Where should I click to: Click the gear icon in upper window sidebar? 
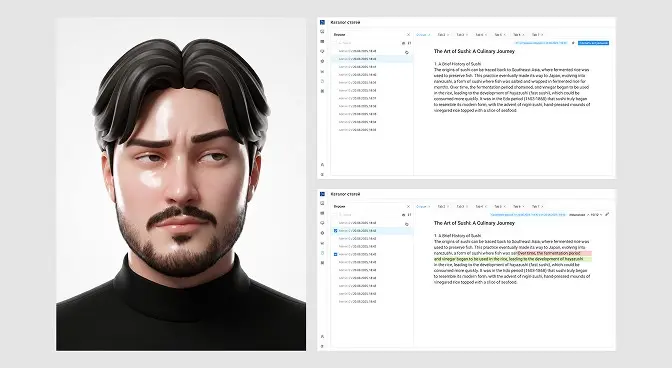point(322,61)
